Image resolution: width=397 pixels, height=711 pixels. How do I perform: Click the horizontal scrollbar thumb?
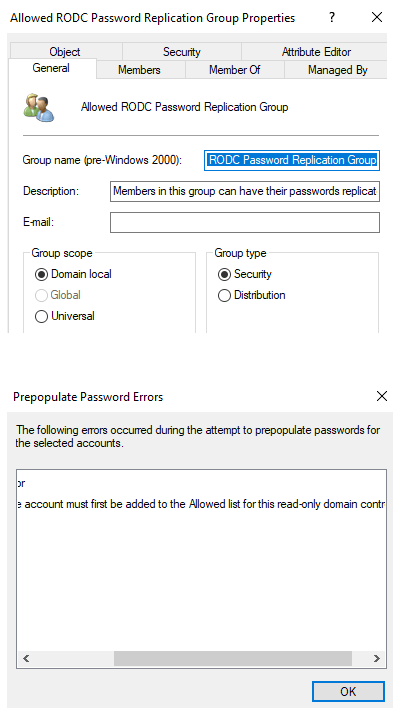pos(232,658)
